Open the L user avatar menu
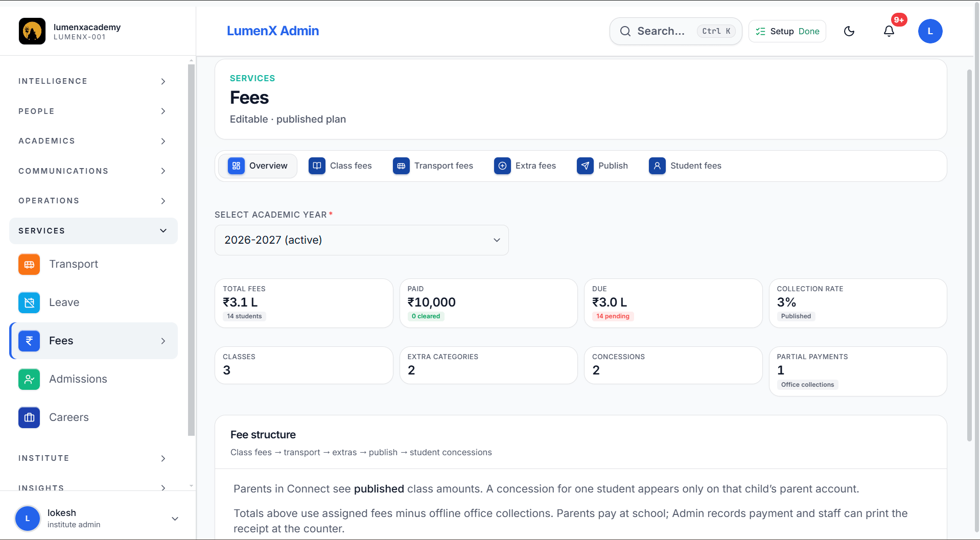This screenshot has height=540, width=980. pos(930,31)
